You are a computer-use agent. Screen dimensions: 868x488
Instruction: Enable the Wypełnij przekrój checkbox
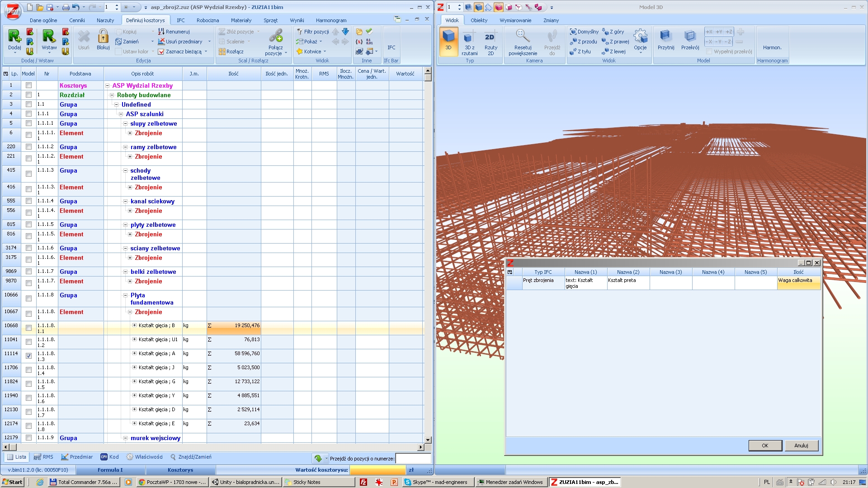pos(709,52)
